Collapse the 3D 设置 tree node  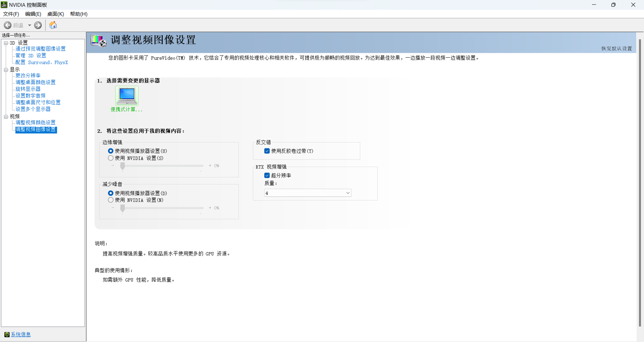pos(6,43)
